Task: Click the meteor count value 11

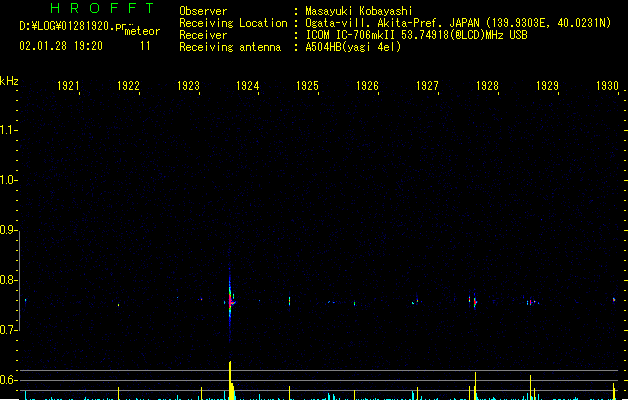Action: click(145, 46)
